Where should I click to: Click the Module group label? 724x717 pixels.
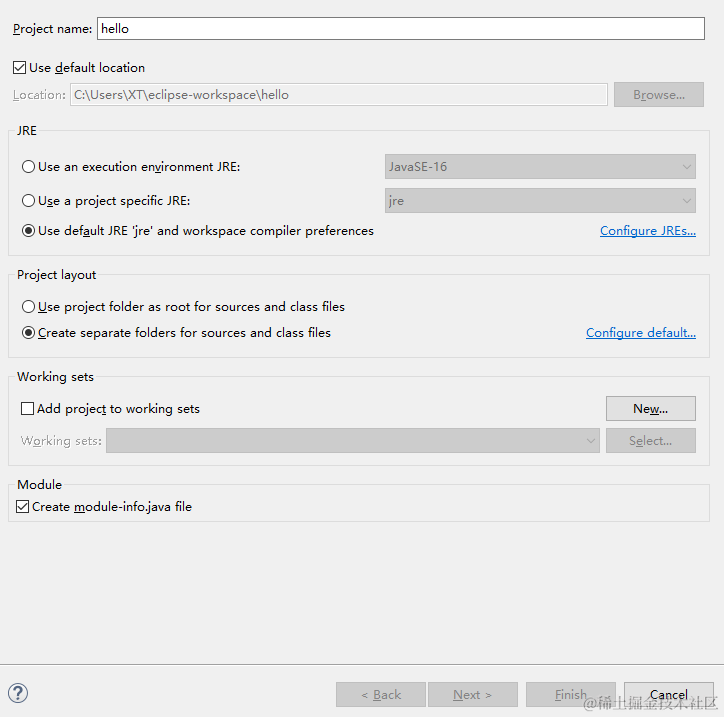tap(39, 484)
